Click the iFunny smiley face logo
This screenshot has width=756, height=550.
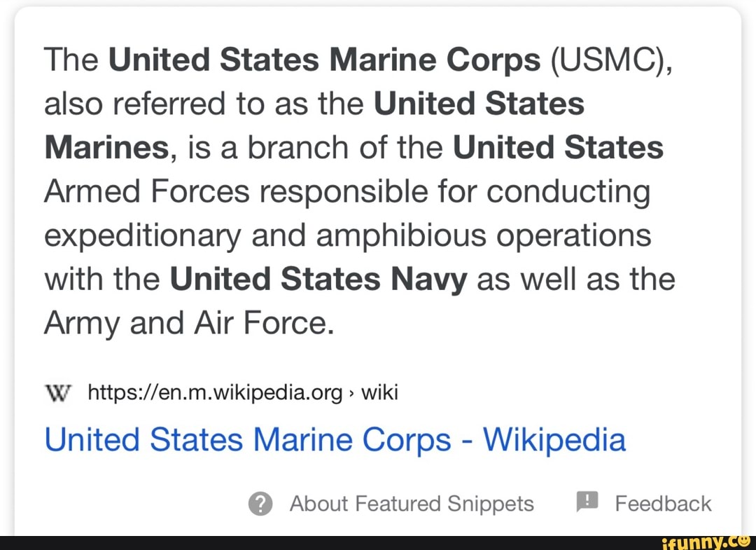click(743, 542)
